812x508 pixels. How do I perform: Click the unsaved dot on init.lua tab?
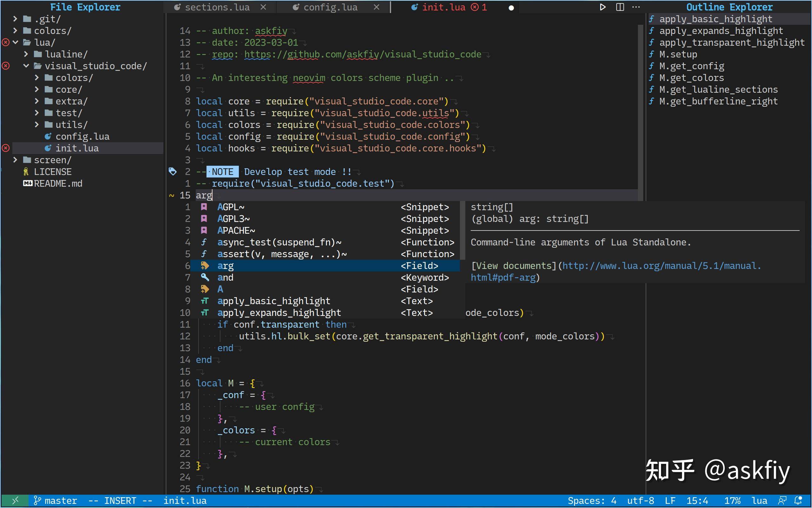(x=511, y=8)
